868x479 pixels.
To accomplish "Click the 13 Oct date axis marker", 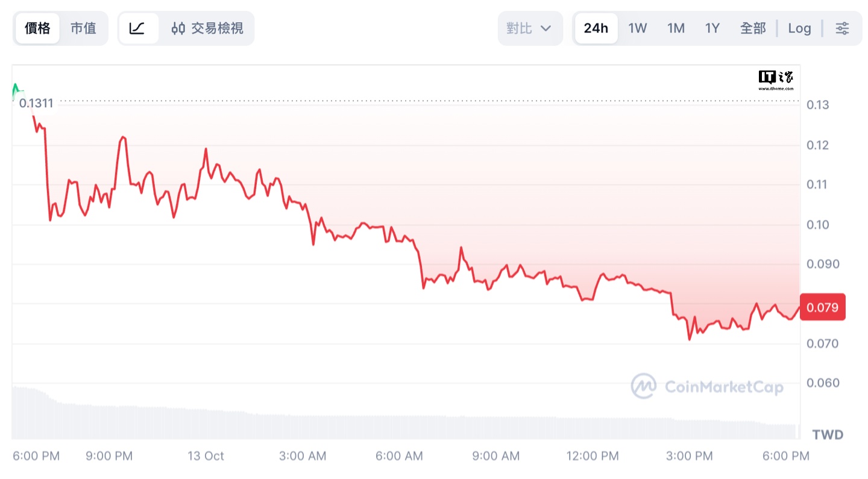I will 206,456.
